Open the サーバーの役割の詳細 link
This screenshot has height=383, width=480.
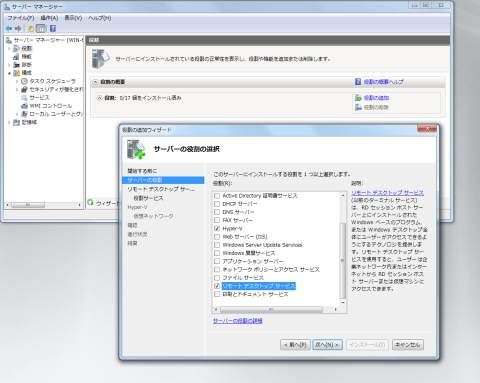(238, 321)
